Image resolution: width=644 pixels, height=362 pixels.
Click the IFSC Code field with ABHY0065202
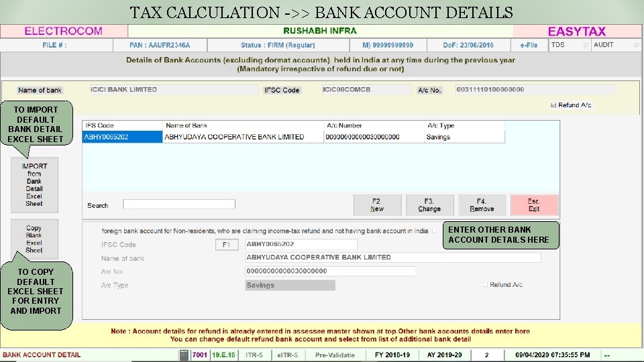301,244
